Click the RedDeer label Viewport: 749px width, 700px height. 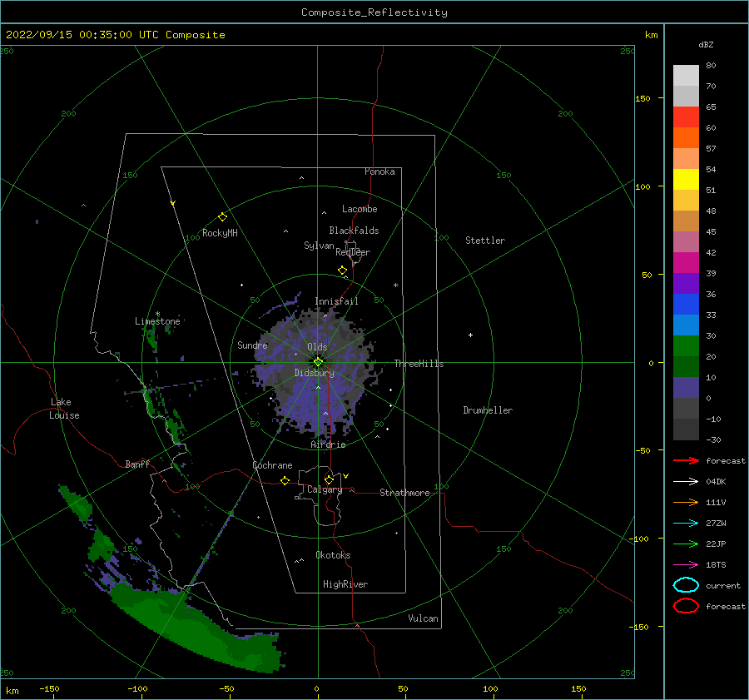pos(353,252)
